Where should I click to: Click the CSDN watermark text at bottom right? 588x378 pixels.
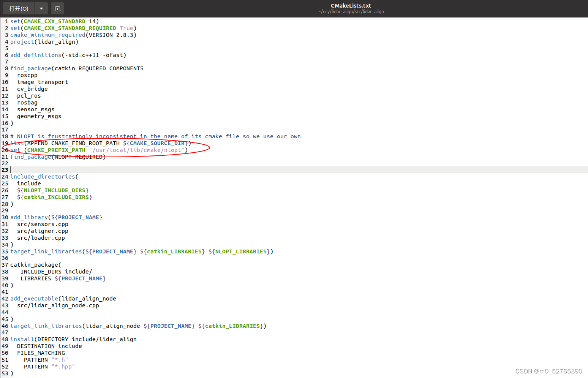[x=548, y=371]
